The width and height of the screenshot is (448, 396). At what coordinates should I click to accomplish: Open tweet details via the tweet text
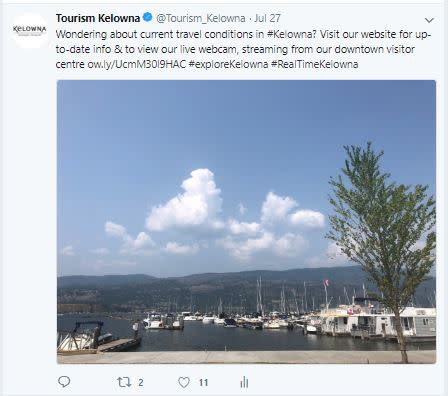coord(243,49)
